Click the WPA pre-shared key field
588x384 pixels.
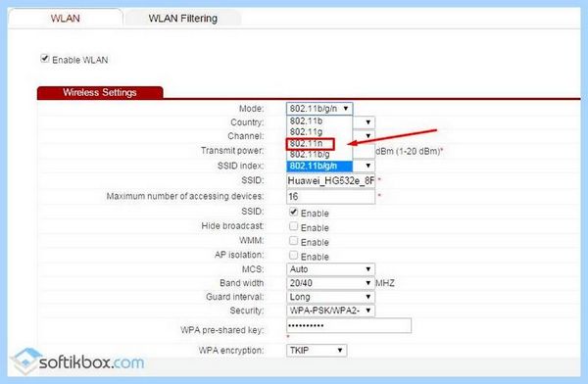tap(349, 325)
